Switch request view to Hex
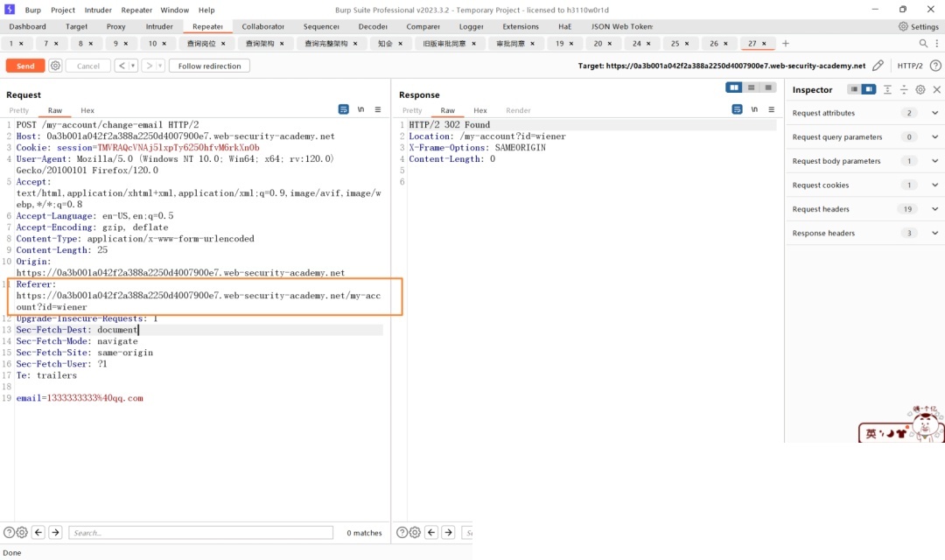 pyautogui.click(x=87, y=110)
